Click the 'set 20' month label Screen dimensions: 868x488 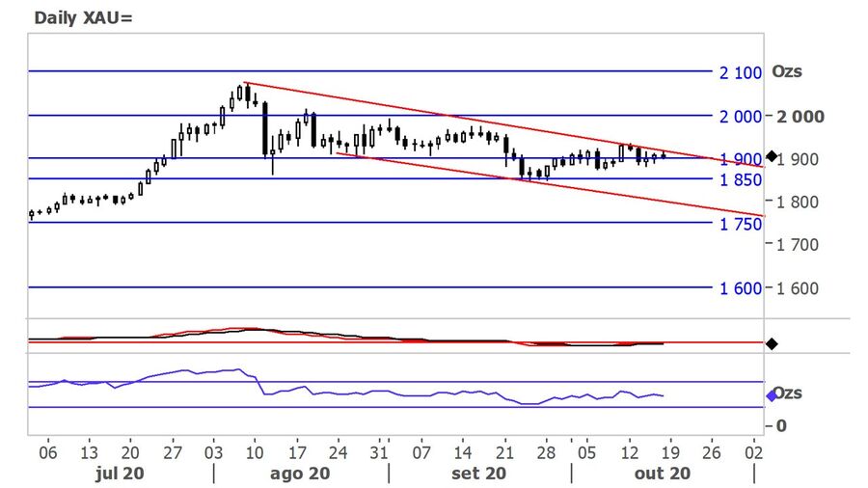tap(478, 474)
